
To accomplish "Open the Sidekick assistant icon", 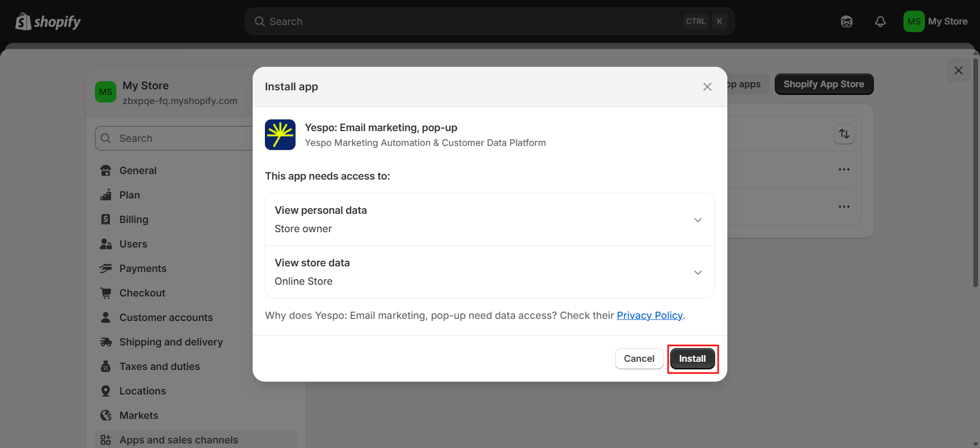I will [x=847, y=21].
